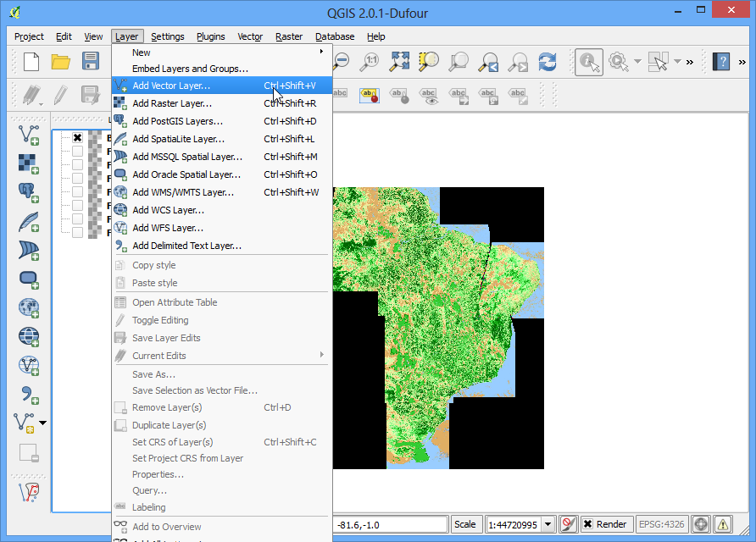Click the Zoom Full extent icon
The height and width of the screenshot is (542, 756).
[x=400, y=62]
